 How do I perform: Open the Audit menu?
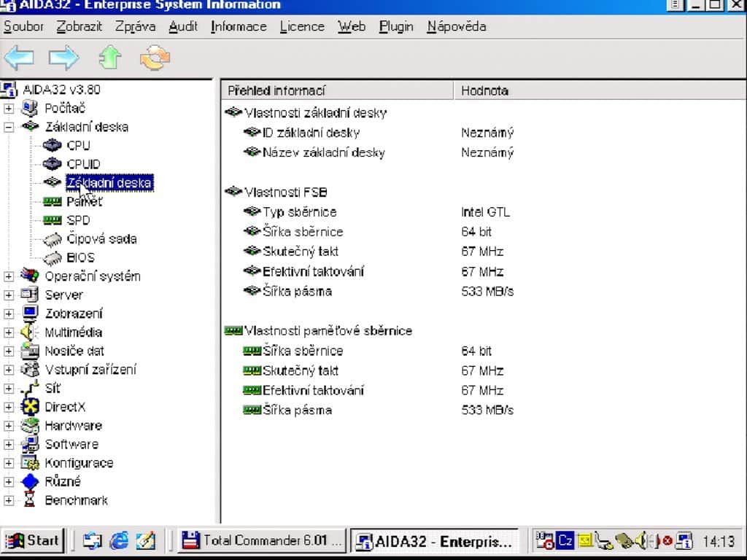183,26
